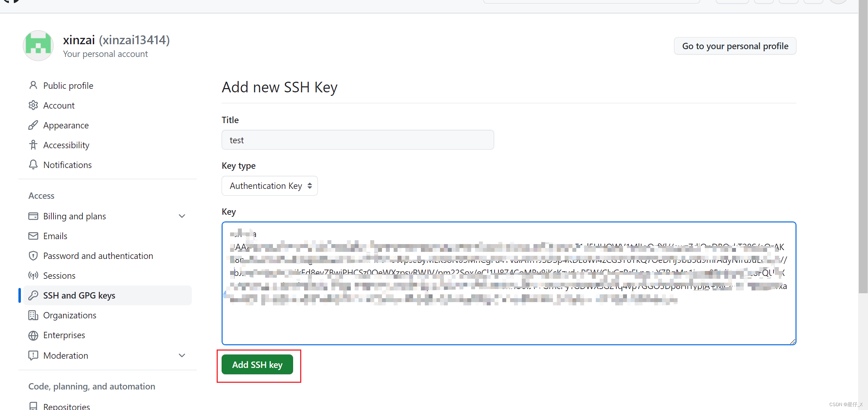Click the Title input field

(358, 140)
